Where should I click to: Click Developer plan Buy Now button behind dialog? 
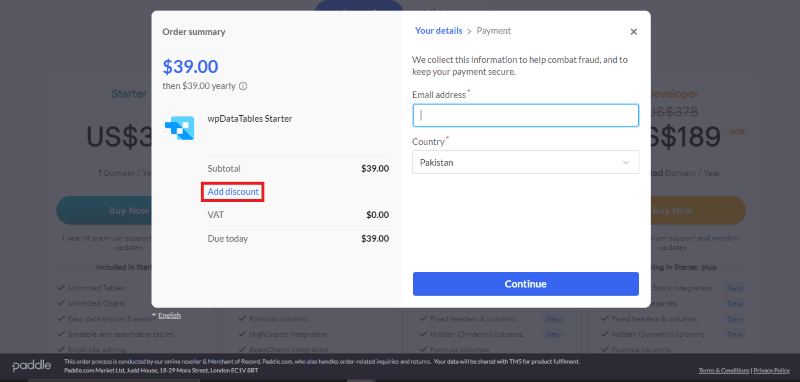698,211
